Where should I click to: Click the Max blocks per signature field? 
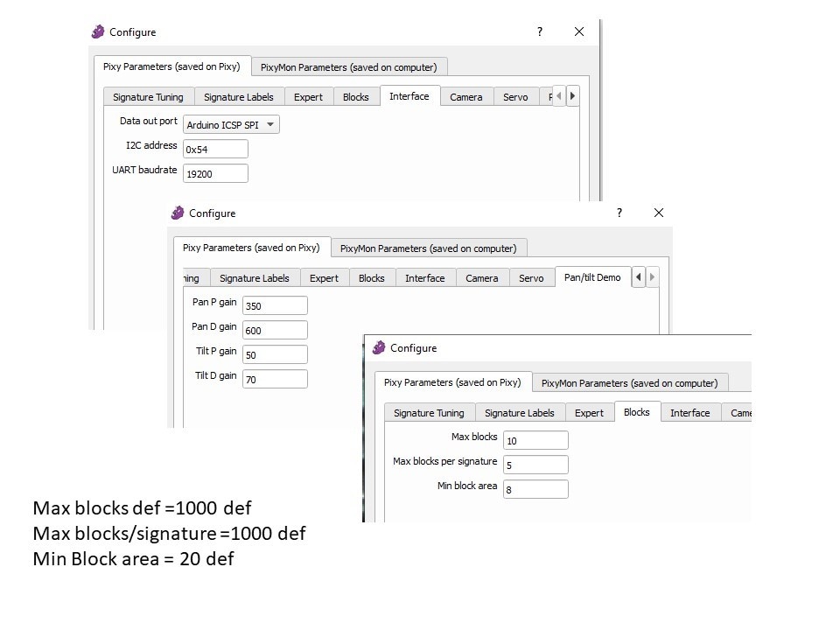pos(535,465)
